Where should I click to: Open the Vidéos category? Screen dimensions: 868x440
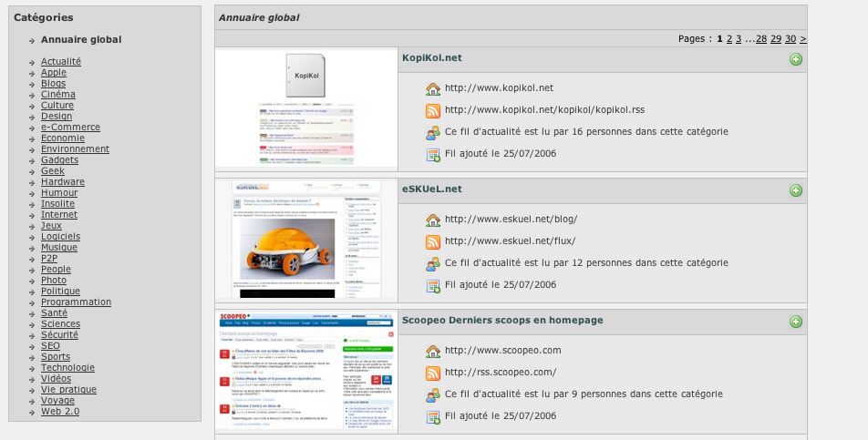(x=56, y=379)
